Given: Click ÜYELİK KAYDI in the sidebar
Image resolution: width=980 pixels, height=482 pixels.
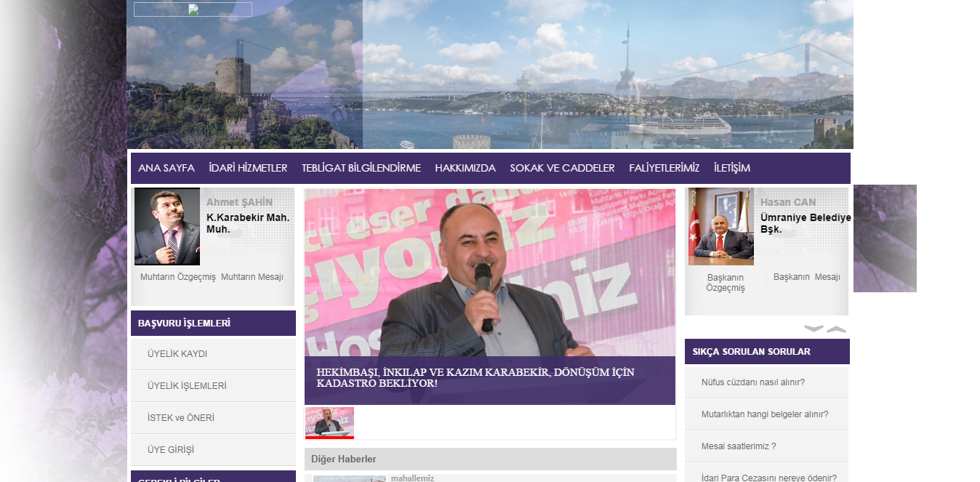Looking at the screenshot, I should coord(177,354).
